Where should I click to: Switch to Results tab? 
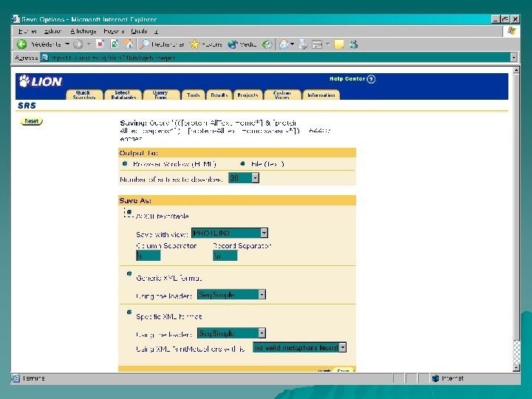tap(219, 95)
